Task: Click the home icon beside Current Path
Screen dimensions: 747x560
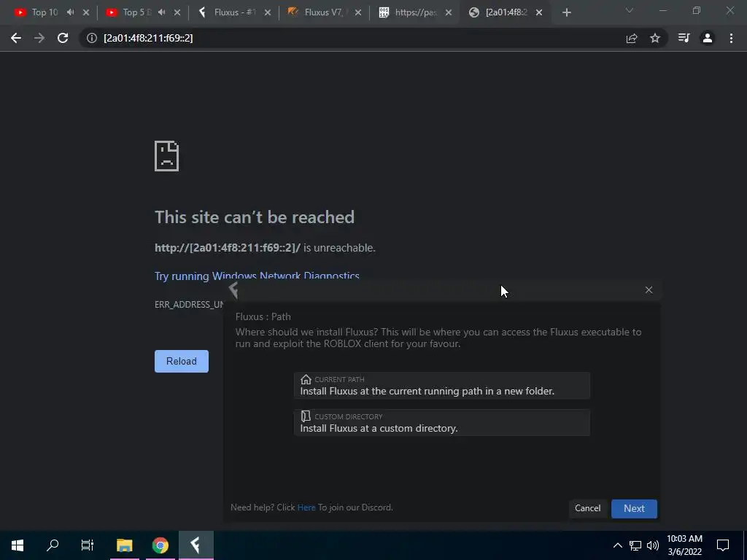Action: click(306, 379)
